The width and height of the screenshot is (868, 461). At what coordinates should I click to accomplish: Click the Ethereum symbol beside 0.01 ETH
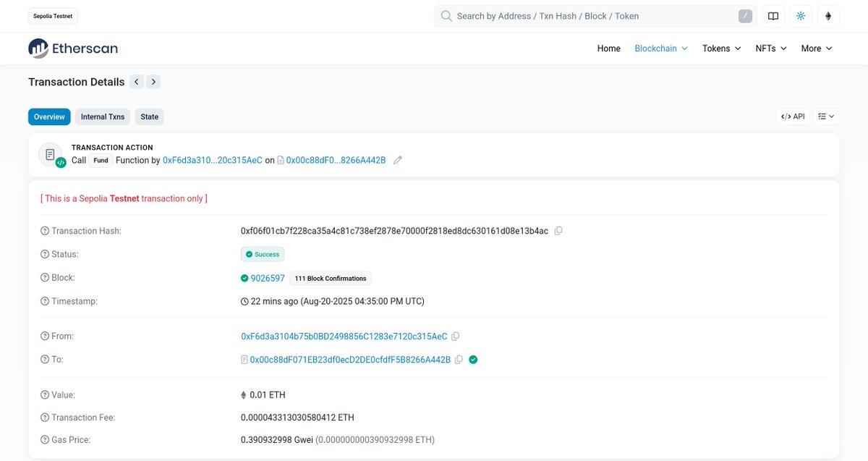point(243,395)
